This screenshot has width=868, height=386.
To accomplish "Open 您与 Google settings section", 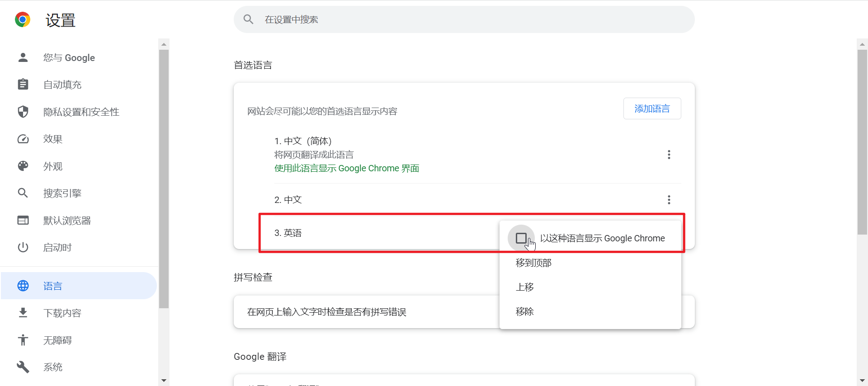I will coord(79,57).
